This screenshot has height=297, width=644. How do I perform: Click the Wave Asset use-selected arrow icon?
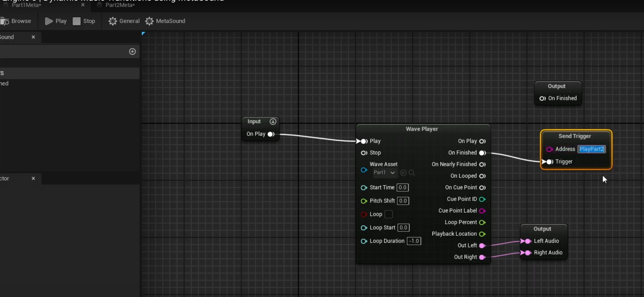click(403, 173)
